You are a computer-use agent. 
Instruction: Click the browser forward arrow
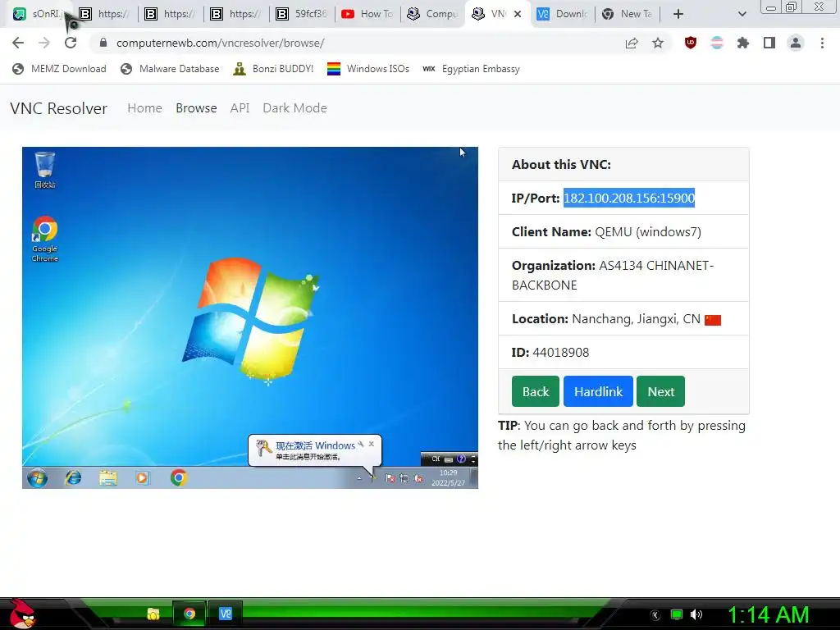coord(44,43)
